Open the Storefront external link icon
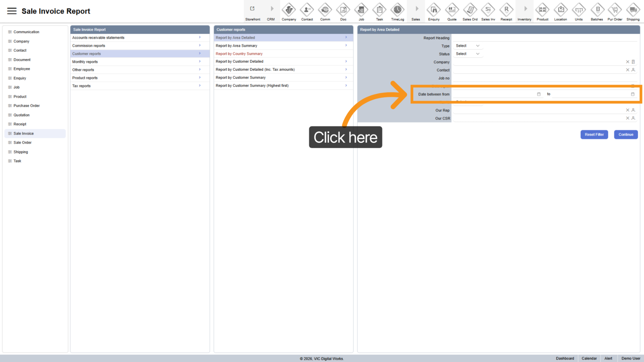The width and height of the screenshot is (644, 362). click(252, 9)
